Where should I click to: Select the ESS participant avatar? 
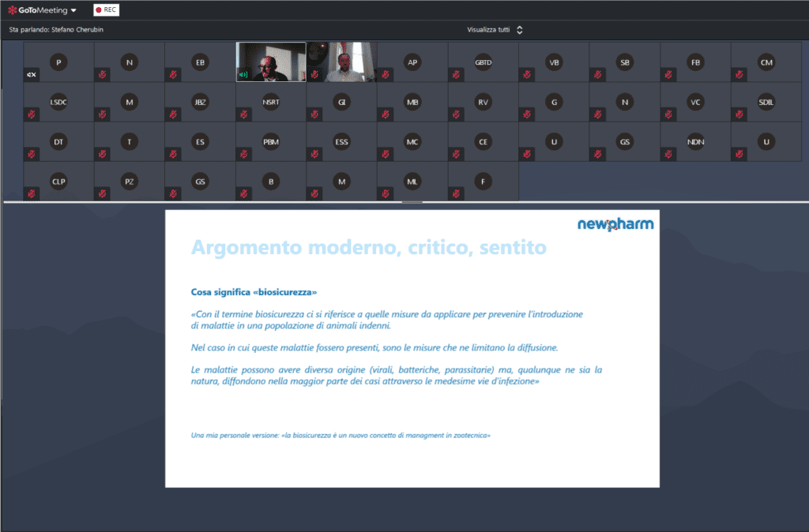tap(341, 142)
